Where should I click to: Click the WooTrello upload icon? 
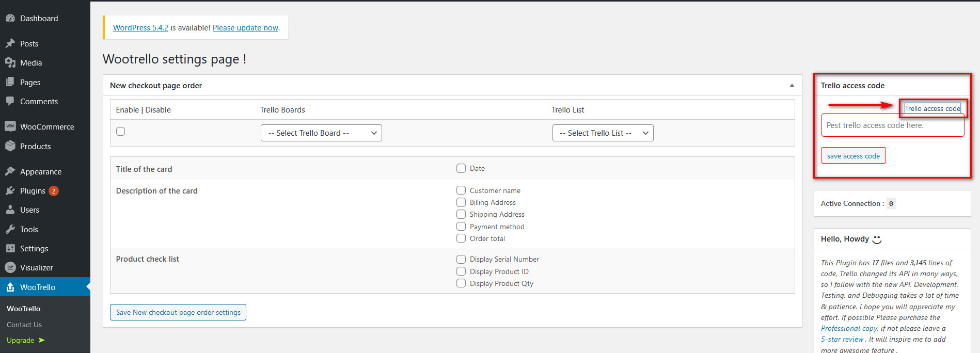(x=10, y=287)
